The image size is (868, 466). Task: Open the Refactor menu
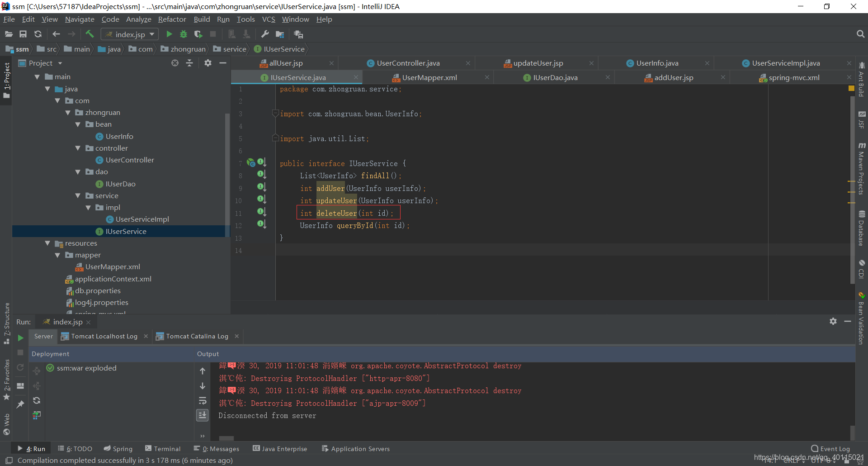coord(172,19)
